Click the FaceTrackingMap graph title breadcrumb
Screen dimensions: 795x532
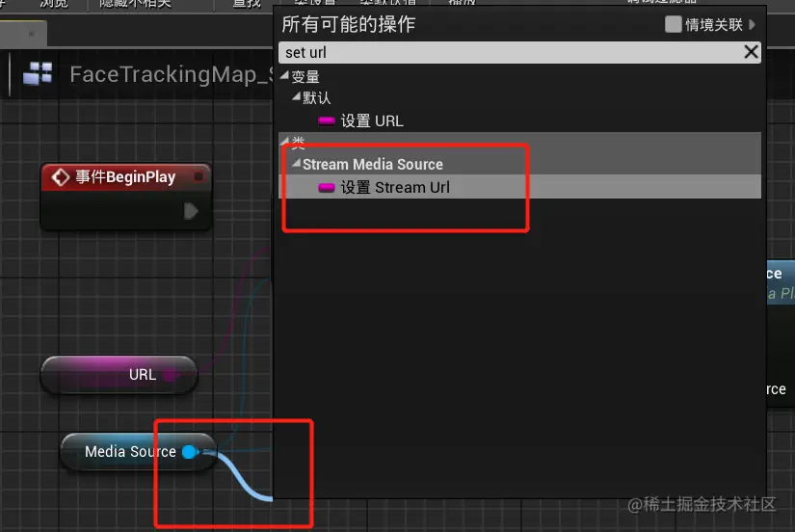click(x=171, y=74)
